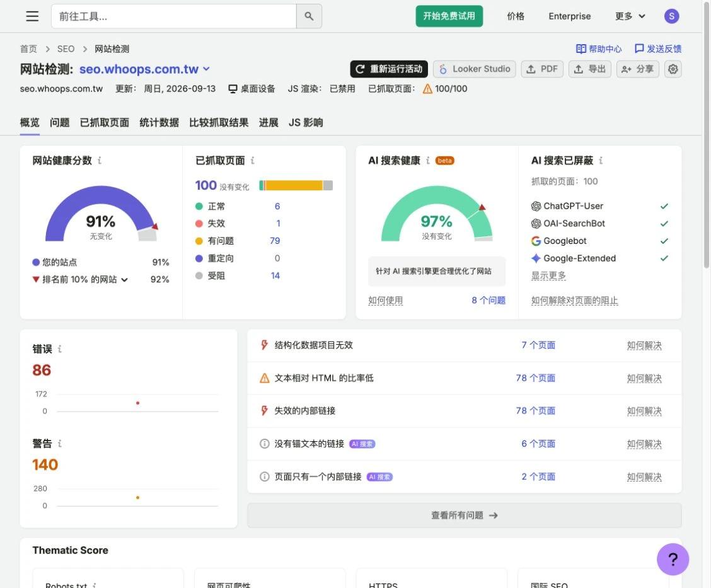Go to SEO breadcrumb
This screenshot has height=588, width=711.
pos(66,49)
